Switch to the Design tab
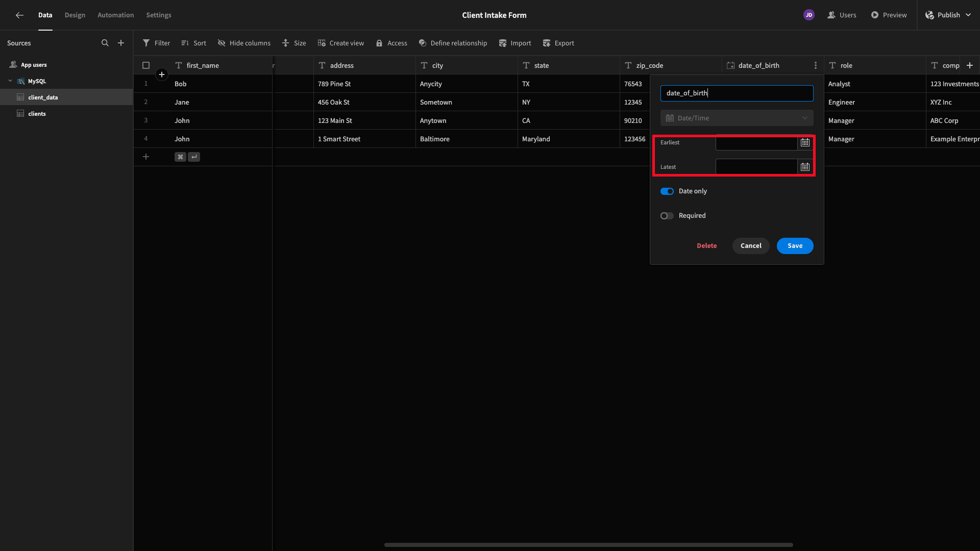The image size is (980, 551). tap(75, 15)
